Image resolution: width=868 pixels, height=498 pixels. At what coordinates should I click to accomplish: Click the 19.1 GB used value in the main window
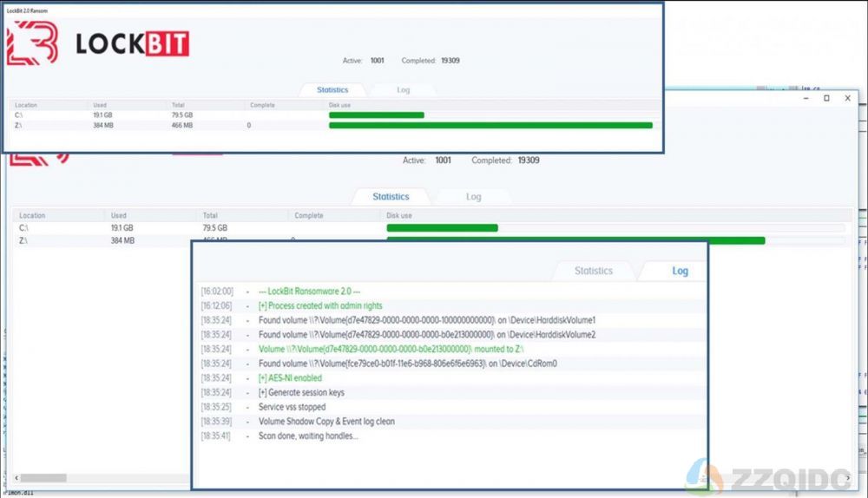tap(122, 228)
